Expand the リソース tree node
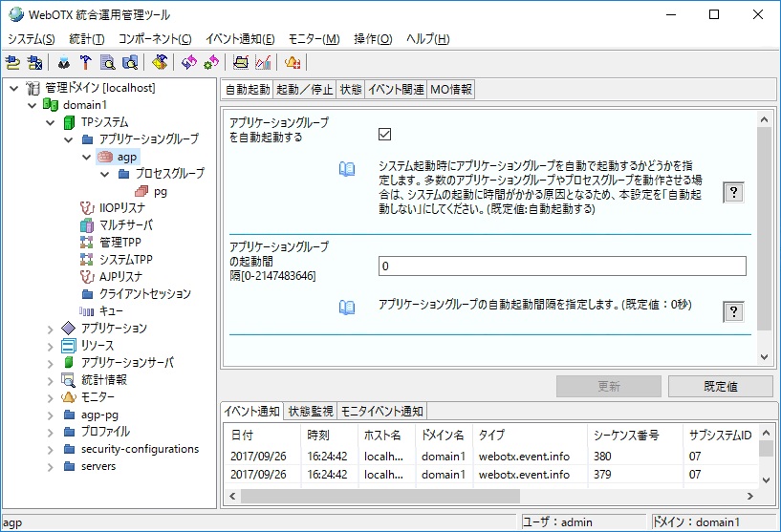The height and width of the screenshot is (532, 781). (50, 346)
